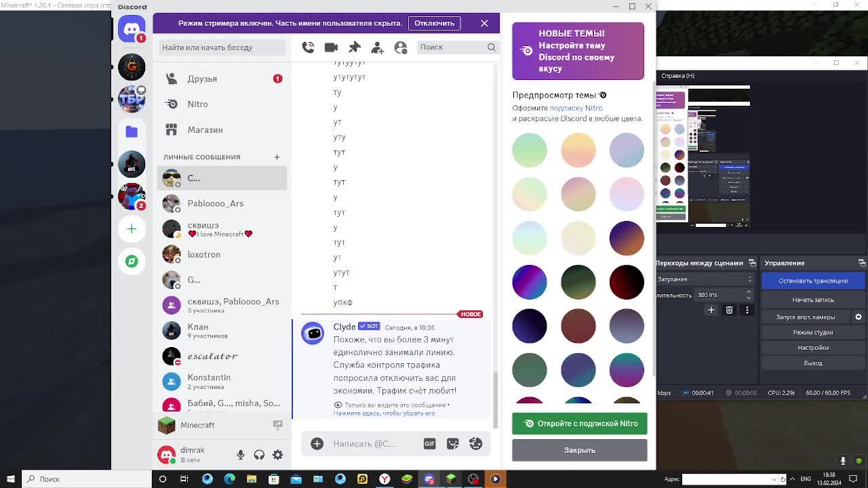Show the user profile panel icon

point(401,47)
